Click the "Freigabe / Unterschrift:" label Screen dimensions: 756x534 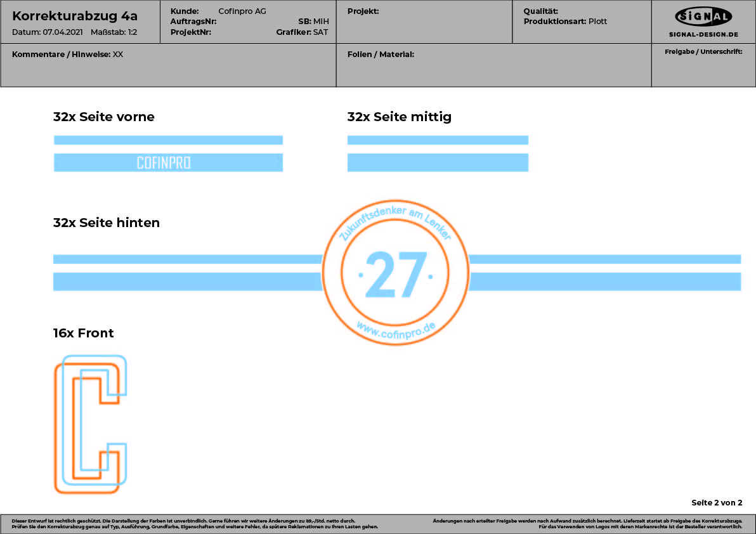pyautogui.click(x=703, y=51)
